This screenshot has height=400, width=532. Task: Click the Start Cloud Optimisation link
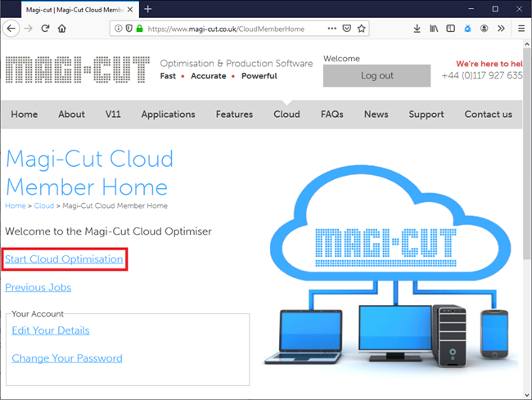pyautogui.click(x=64, y=259)
